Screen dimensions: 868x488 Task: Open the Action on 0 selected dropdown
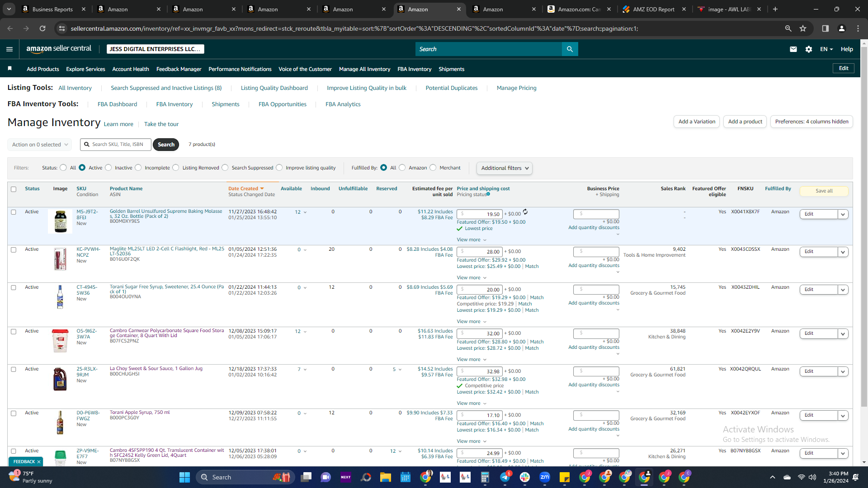coord(40,145)
